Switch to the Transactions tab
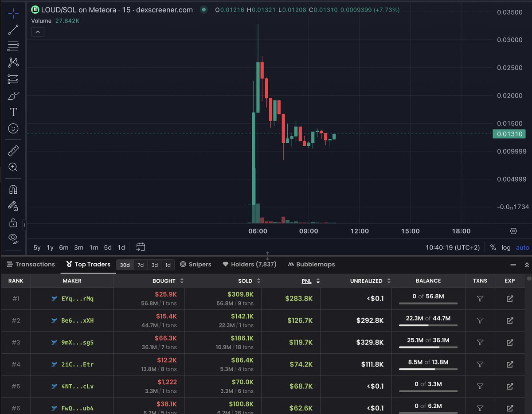 click(31, 264)
